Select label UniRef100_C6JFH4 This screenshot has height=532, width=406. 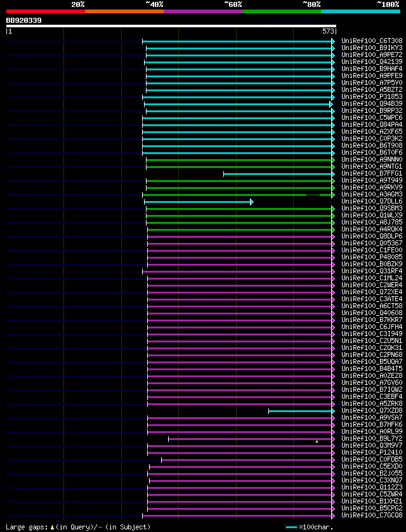(372, 327)
